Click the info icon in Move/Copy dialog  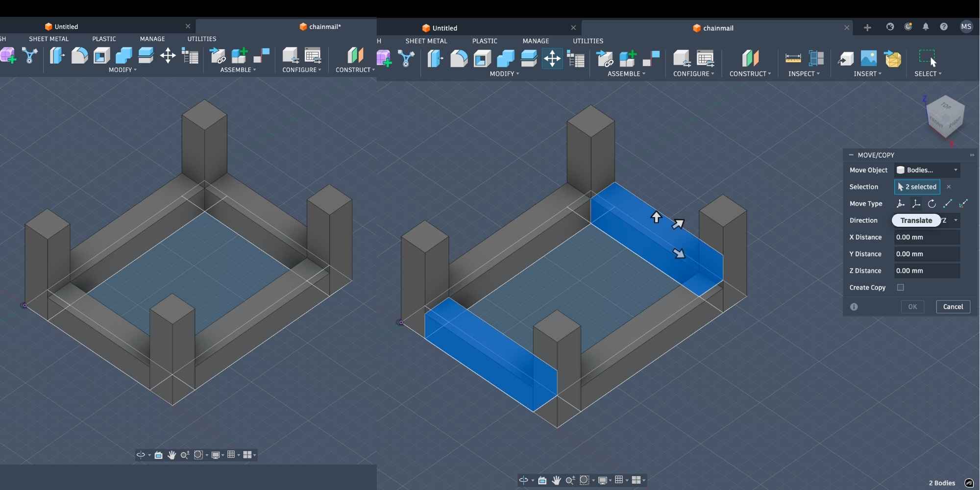(x=854, y=307)
